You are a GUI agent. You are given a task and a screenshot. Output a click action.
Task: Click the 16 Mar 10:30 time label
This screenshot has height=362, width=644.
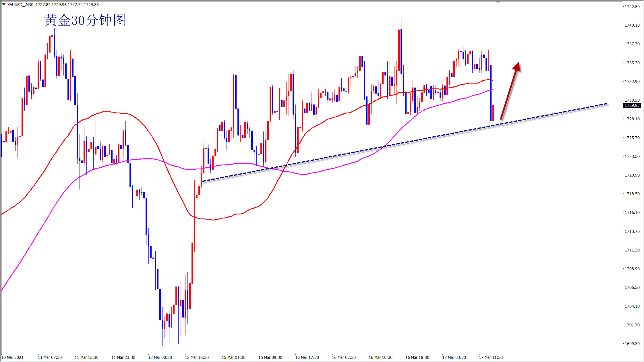click(x=380, y=357)
